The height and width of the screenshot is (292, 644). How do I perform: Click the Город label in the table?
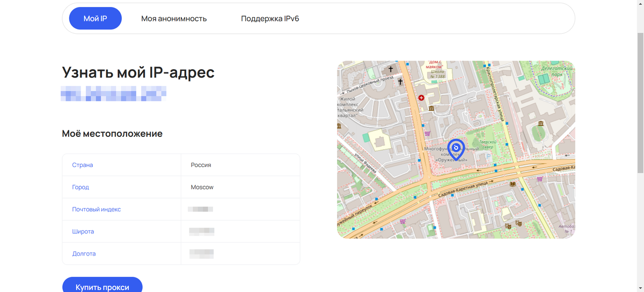(x=80, y=187)
